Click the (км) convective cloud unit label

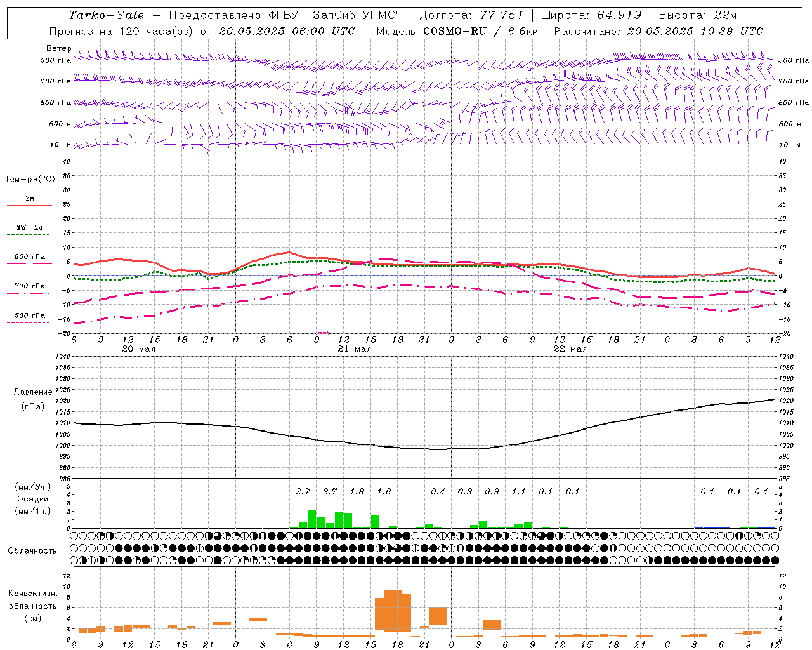click(33, 618)
